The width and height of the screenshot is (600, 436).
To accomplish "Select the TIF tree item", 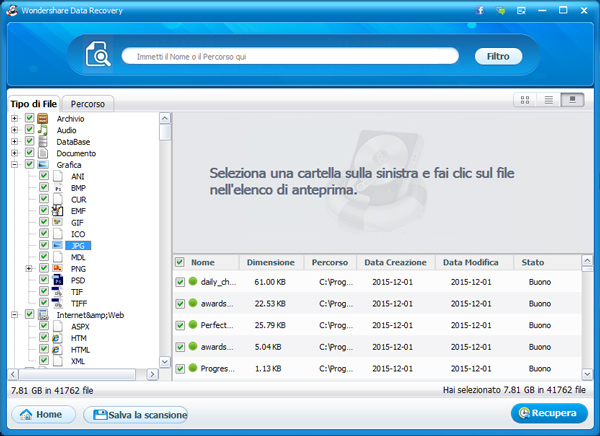I will click(x=77, y=292).
